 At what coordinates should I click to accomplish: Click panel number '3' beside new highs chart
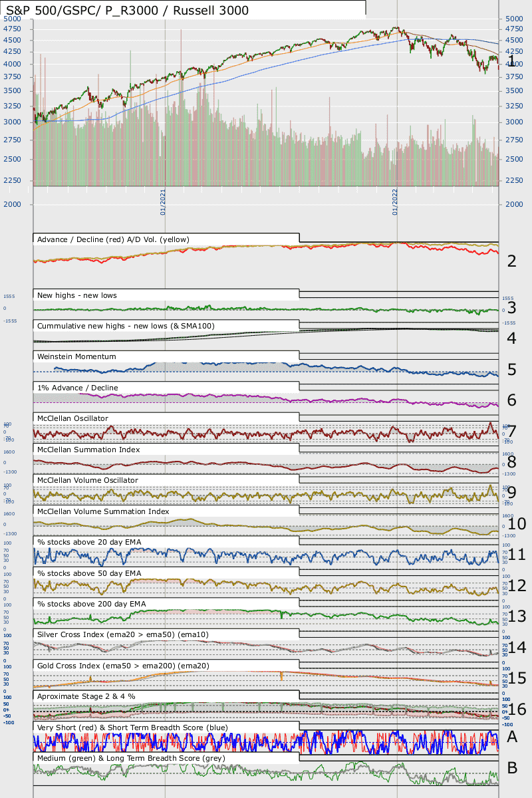click(511, 308)
